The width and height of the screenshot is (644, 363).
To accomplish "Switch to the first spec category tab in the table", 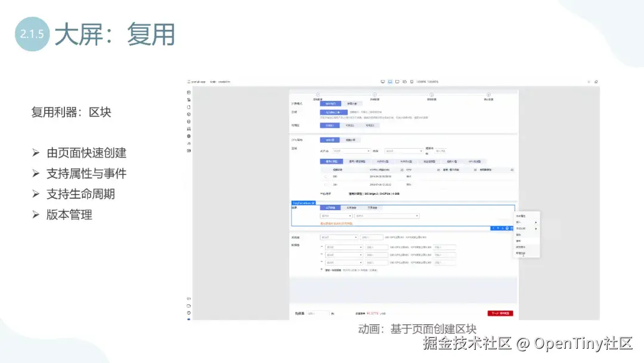I will pos(330,161).
